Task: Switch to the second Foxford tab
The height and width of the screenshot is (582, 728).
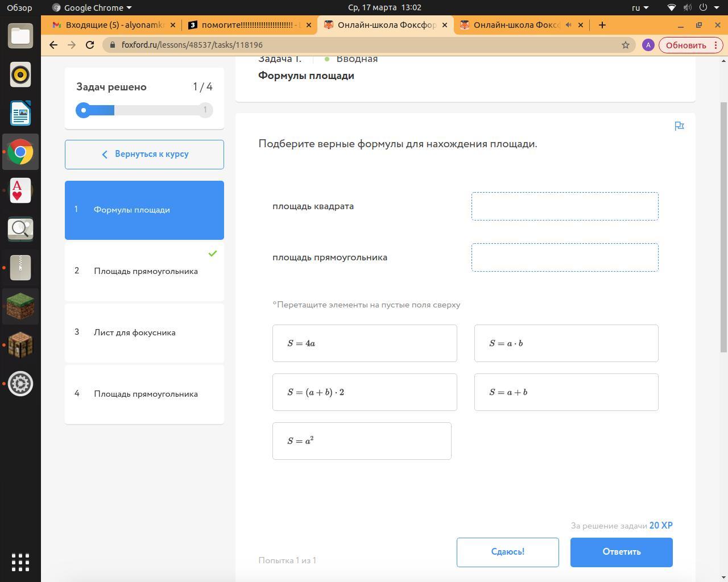Action: (522, 25)
